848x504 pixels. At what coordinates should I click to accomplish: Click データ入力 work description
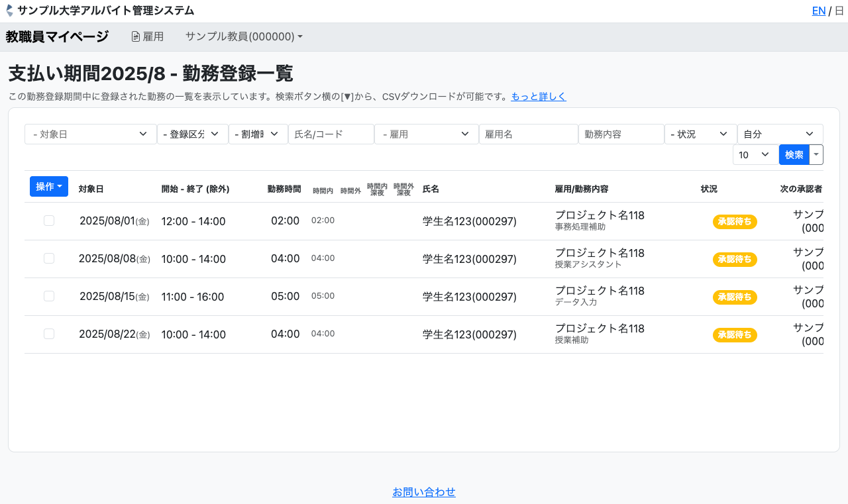(576, 302)
